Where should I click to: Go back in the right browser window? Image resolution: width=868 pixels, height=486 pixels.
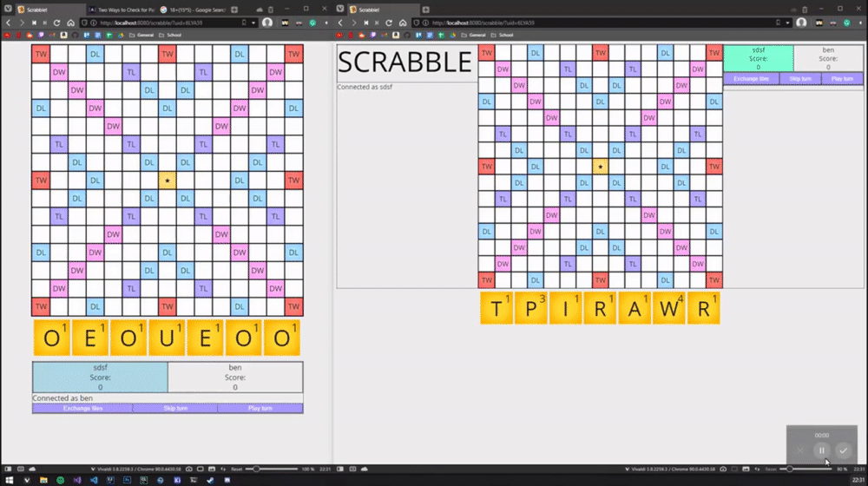[340, 23]
